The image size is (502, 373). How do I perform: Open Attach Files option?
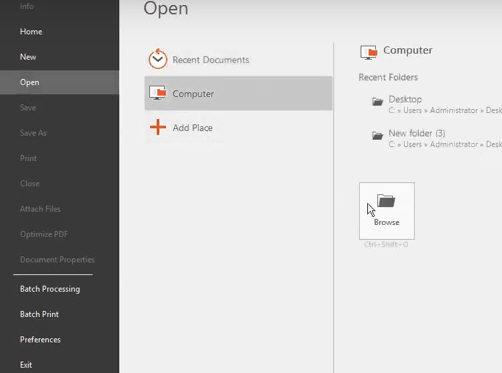tap(40, 209)
